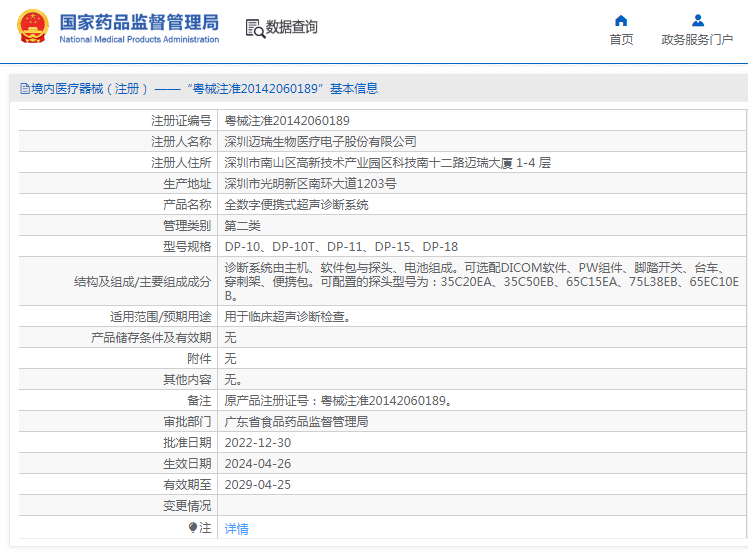The width and height of the screenshot is (748, 550).
Task: Click 第二类 management category value
Action: click(243, 226)
